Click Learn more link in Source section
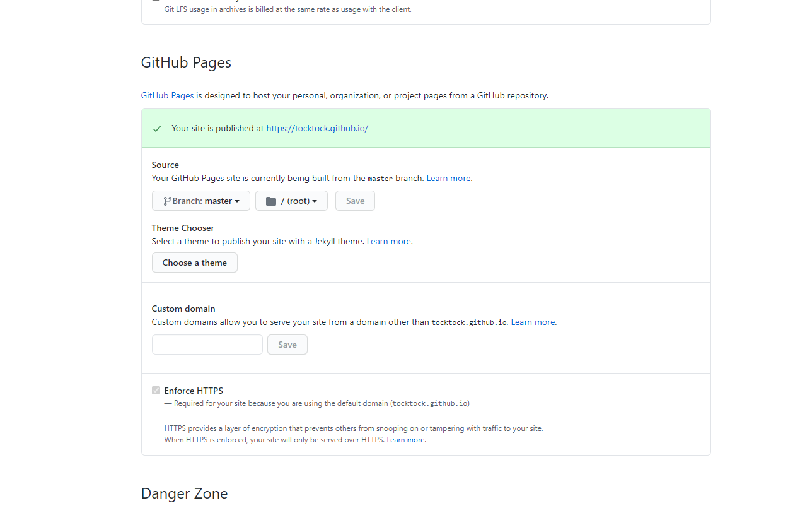This screenshot has width=812, height=508. tap(448, 178)
